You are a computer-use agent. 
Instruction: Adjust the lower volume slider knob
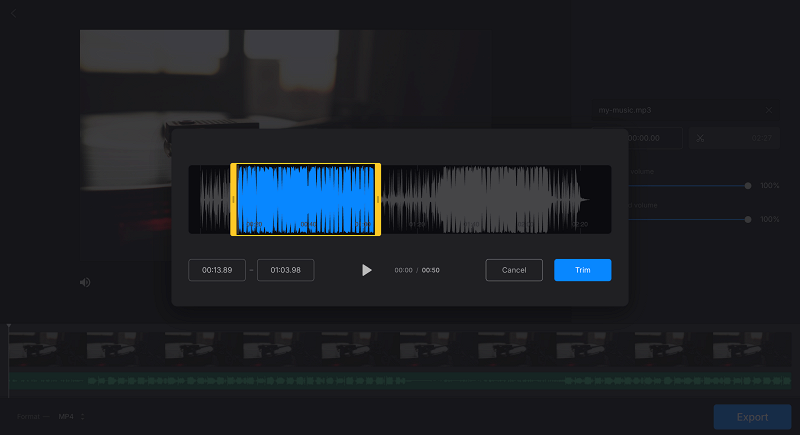[748, 219]
